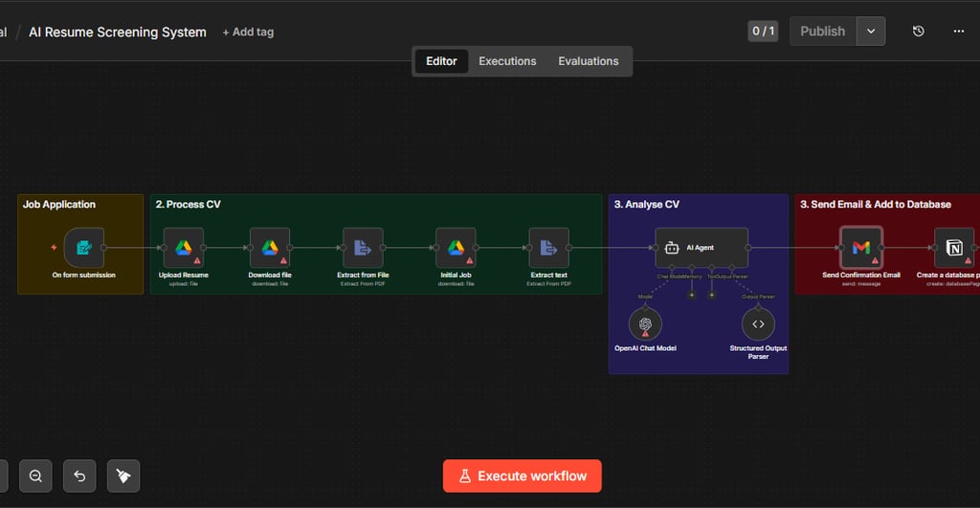Click the Publish button
The width and height of the screenshot is (980, 508).
tap(822, 32)
